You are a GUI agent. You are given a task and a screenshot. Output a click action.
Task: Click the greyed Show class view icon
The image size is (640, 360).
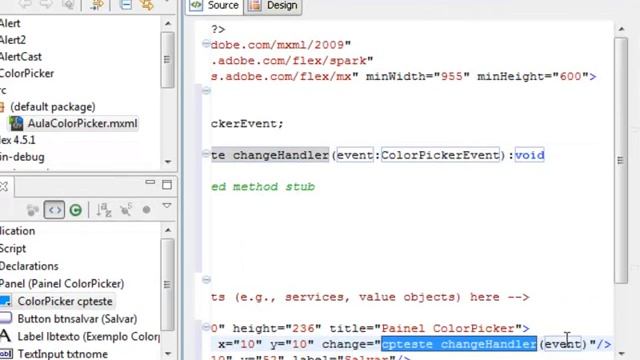[x=32, y=210]
